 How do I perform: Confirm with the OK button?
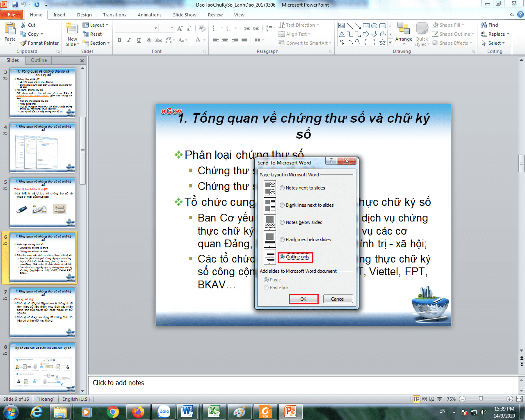[x=304, y=299]
